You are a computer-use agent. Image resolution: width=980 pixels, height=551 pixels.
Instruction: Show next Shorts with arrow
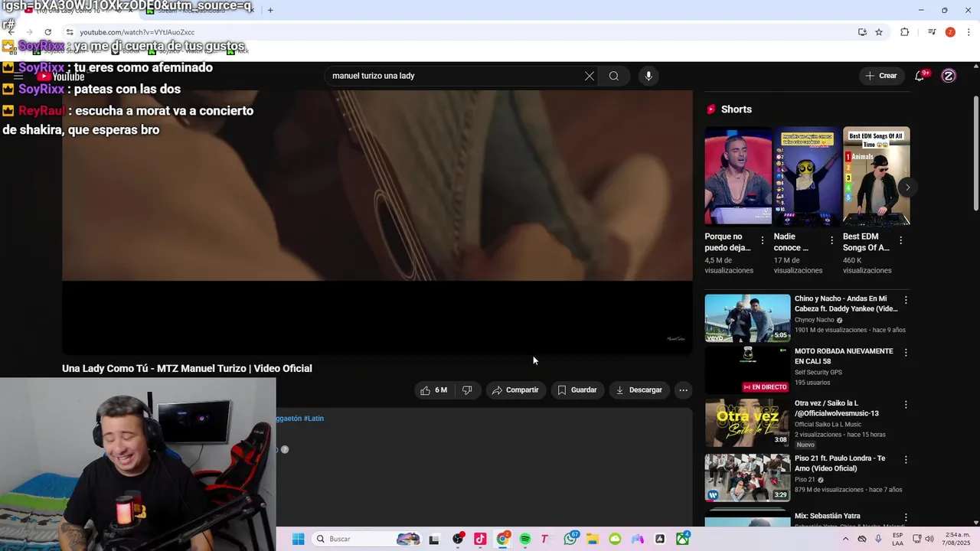pyautogui.click(x=907, y=187)
